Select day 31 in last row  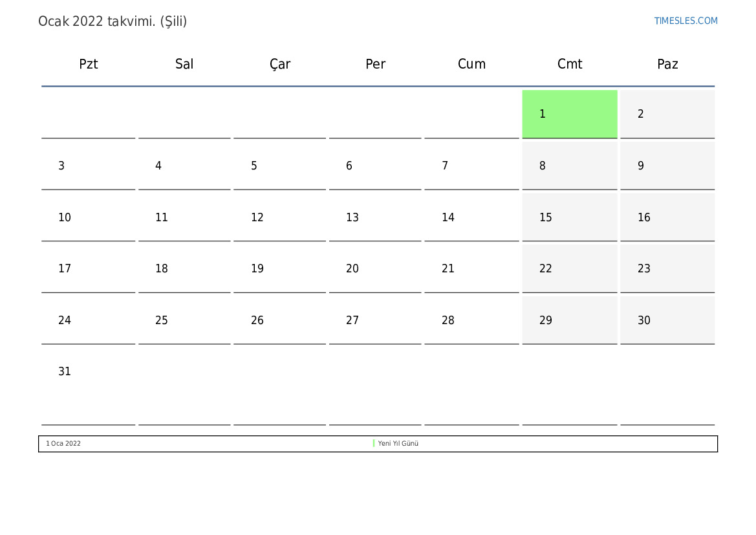89,371
